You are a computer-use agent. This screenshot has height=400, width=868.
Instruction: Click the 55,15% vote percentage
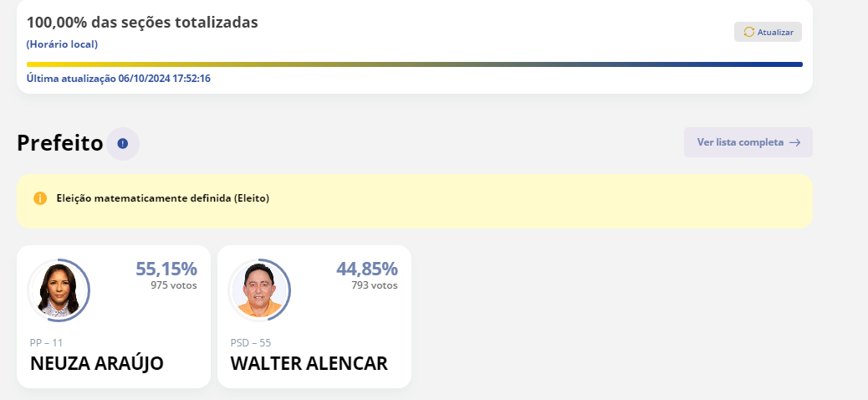pyautogui.click(x=166, y=269)
